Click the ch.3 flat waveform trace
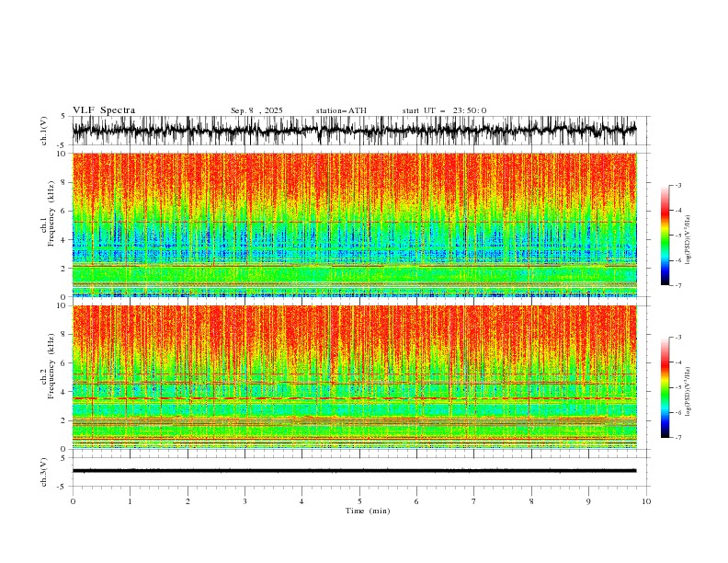 354,471
